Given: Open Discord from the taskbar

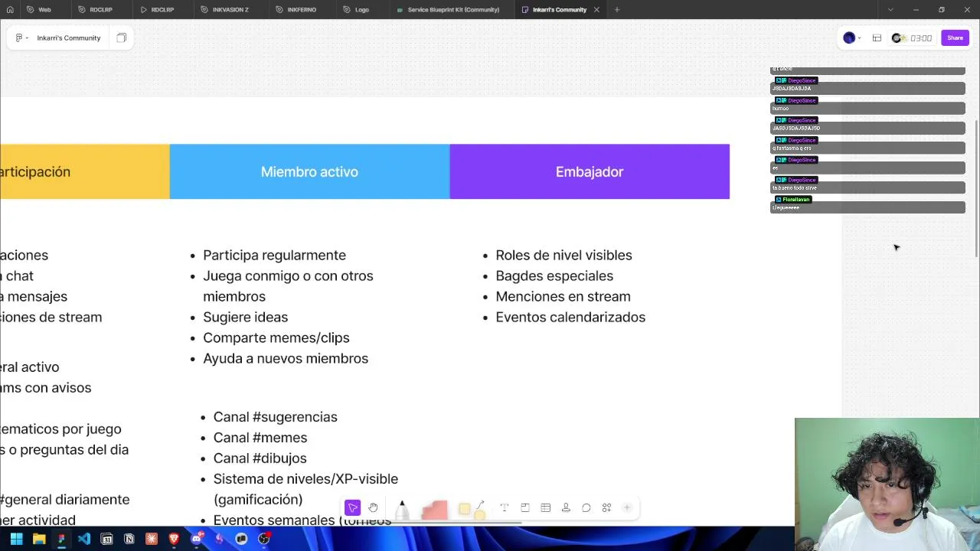Looking at the screenshot, I should (196, 539).
